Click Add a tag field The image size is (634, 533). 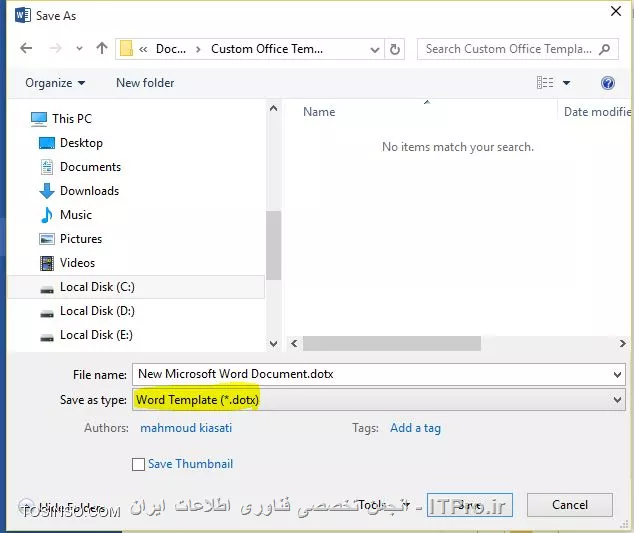pyautogui.click(x=415, y=428)
